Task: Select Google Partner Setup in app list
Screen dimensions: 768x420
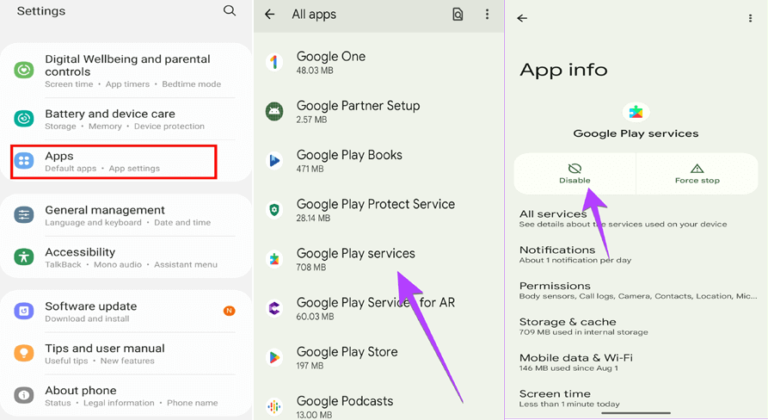Action: pyautogui.click(x=379, y=112)
